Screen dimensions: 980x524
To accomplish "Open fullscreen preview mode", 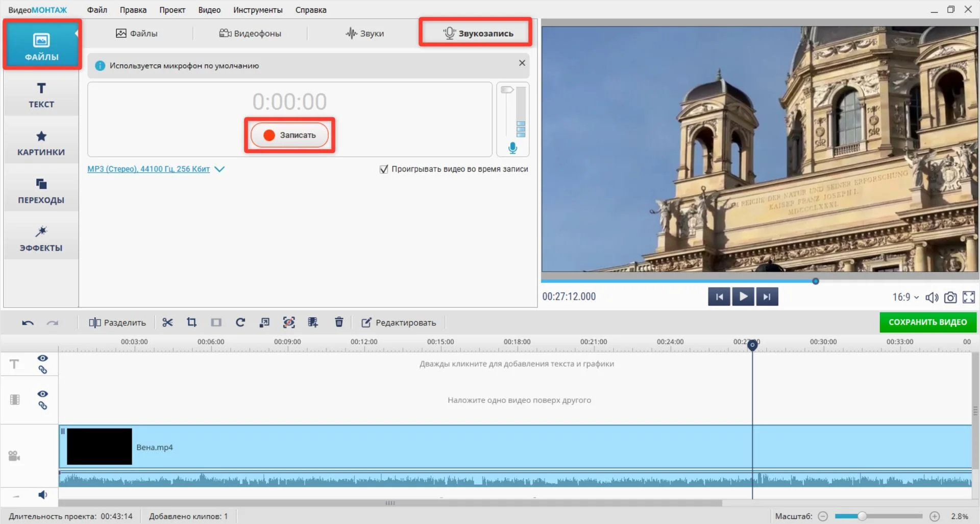I will (x=968, y=297).
